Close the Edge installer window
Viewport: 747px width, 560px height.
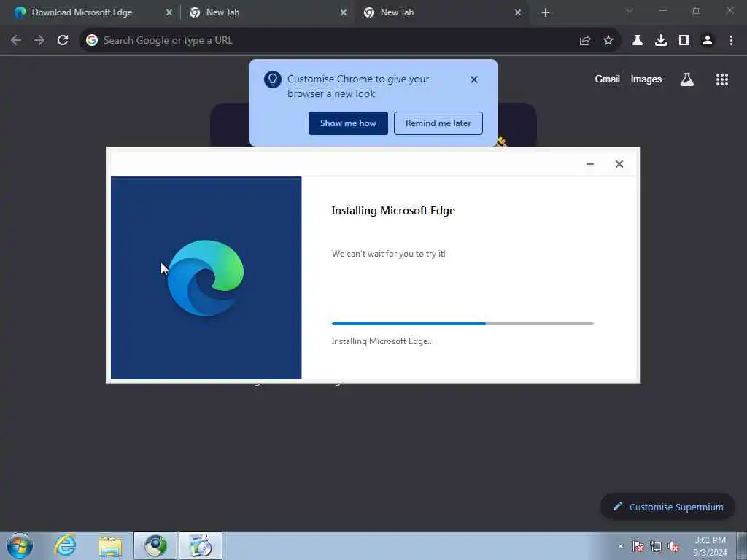tap(619, 164)
